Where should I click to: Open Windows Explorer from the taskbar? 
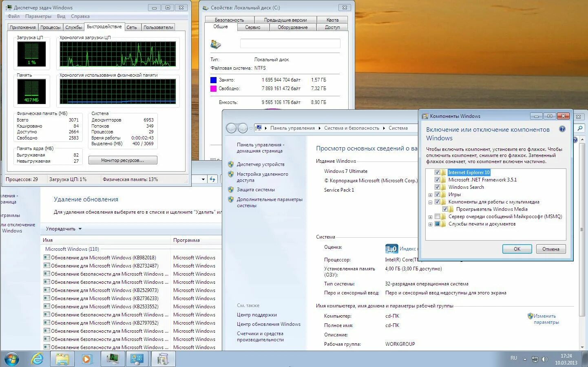(62, 359)
